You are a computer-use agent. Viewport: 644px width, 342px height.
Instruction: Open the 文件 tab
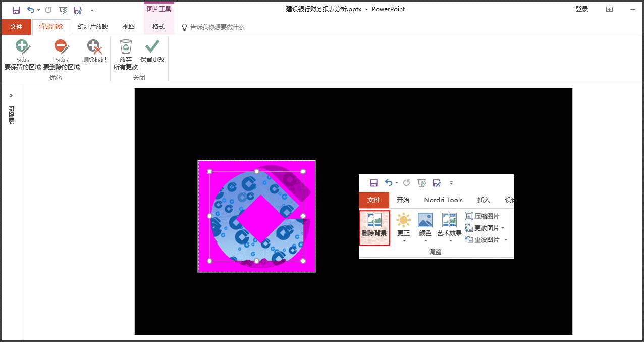point(16,27)
